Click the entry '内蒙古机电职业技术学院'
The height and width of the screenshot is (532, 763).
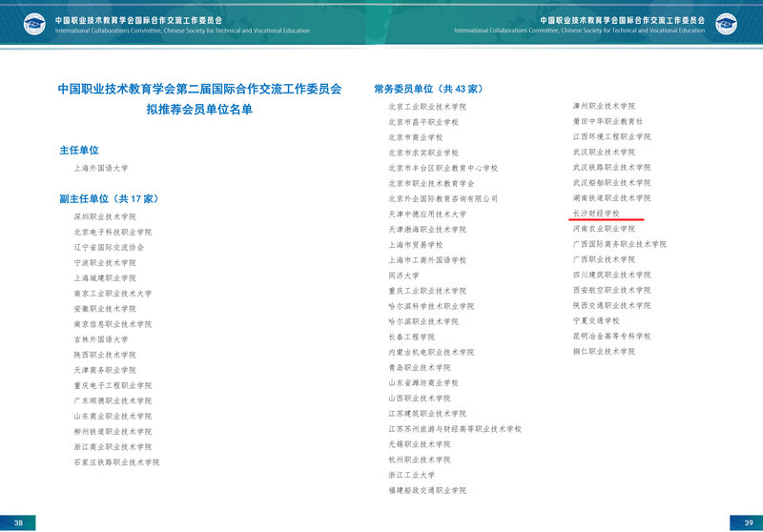pos(431,352)
